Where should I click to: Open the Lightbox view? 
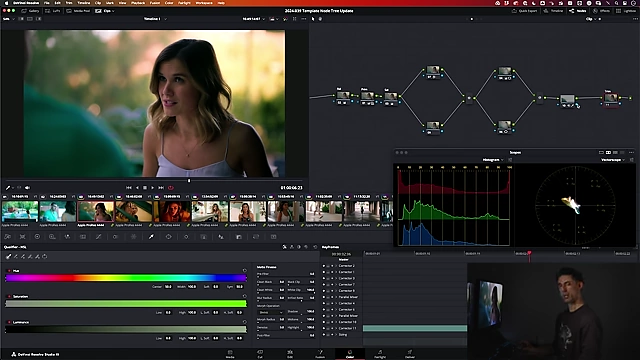pos(626,11)
